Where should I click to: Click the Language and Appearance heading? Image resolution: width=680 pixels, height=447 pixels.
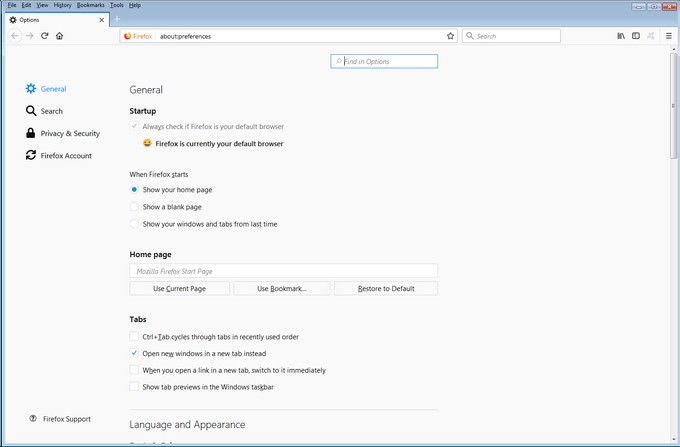[187, 424]
